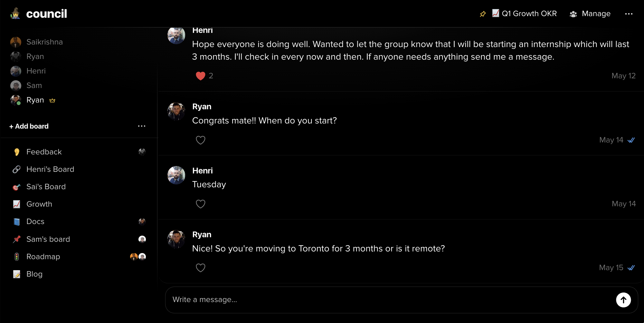Image resolution: width=644 pixels, height=323 pixels.
Task: Like Henri's 'Tuesday' reply
Action: 201,204
